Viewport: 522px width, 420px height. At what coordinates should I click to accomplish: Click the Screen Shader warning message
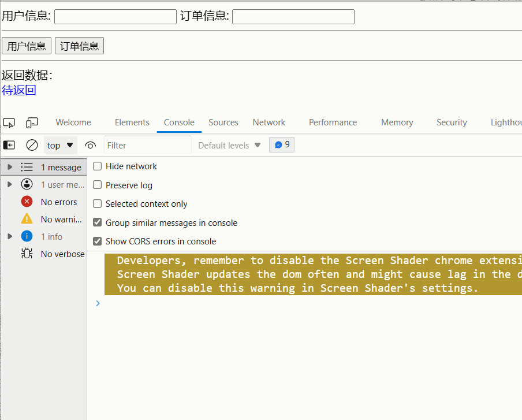(313, 274)
